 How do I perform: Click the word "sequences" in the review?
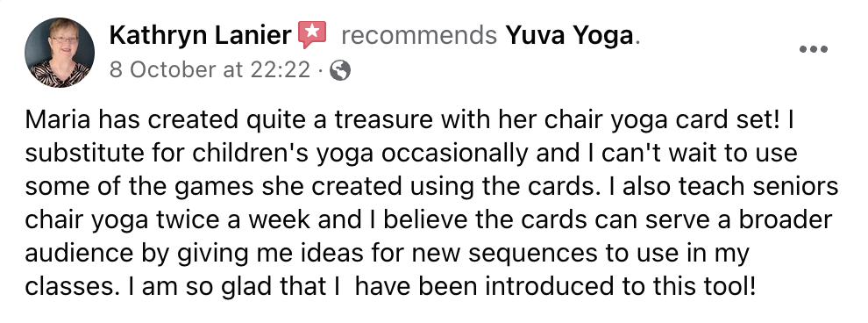[x=526, y=255]
